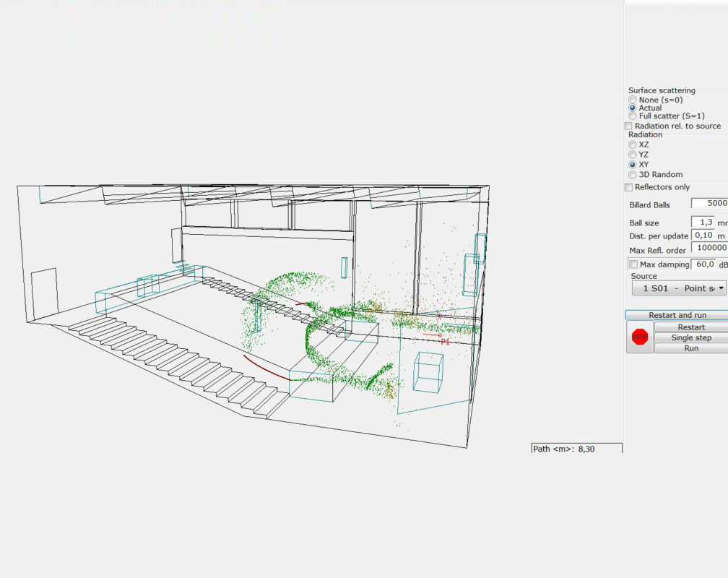728x578 pixels.
Task: Click the red STOP icon button
Action: 639,337
